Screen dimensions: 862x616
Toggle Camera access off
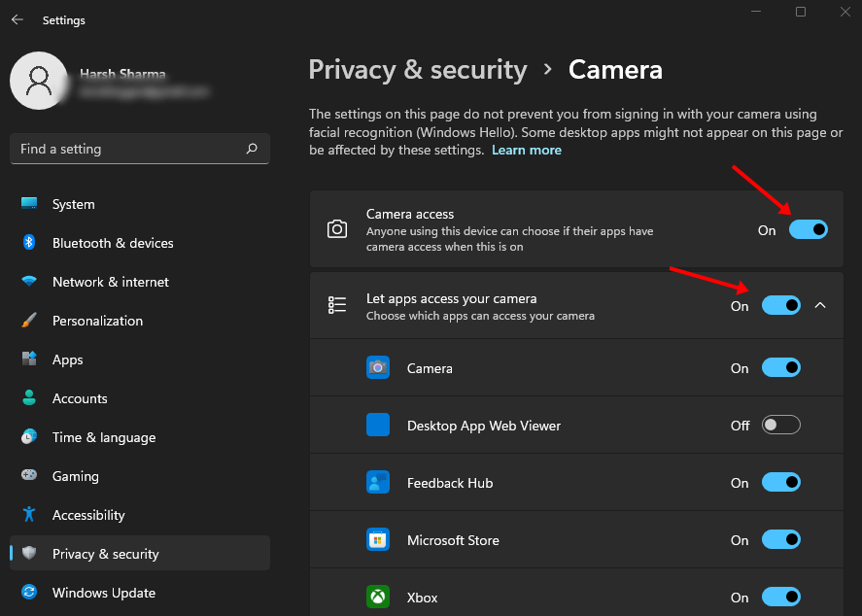(809, 229)
